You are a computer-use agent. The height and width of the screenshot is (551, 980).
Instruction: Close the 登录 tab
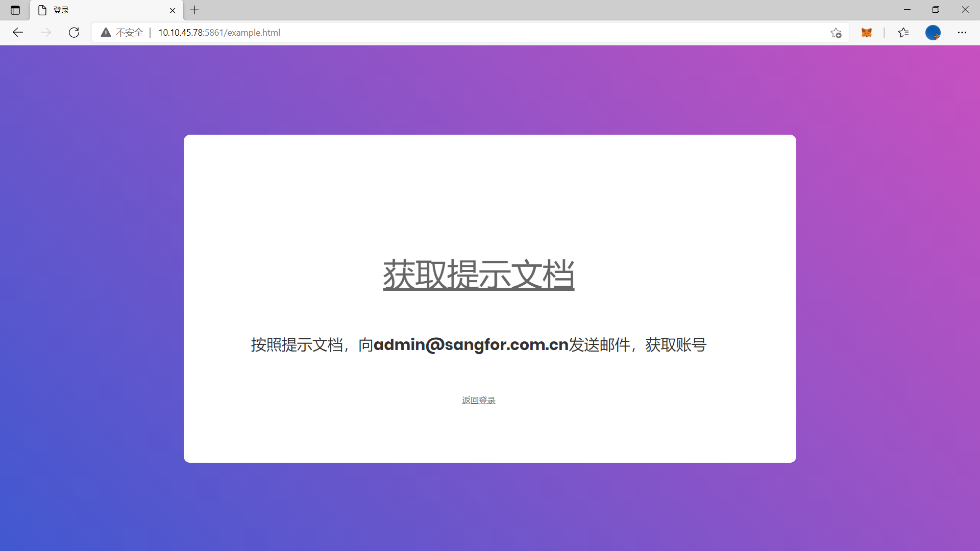pos(173,10)
